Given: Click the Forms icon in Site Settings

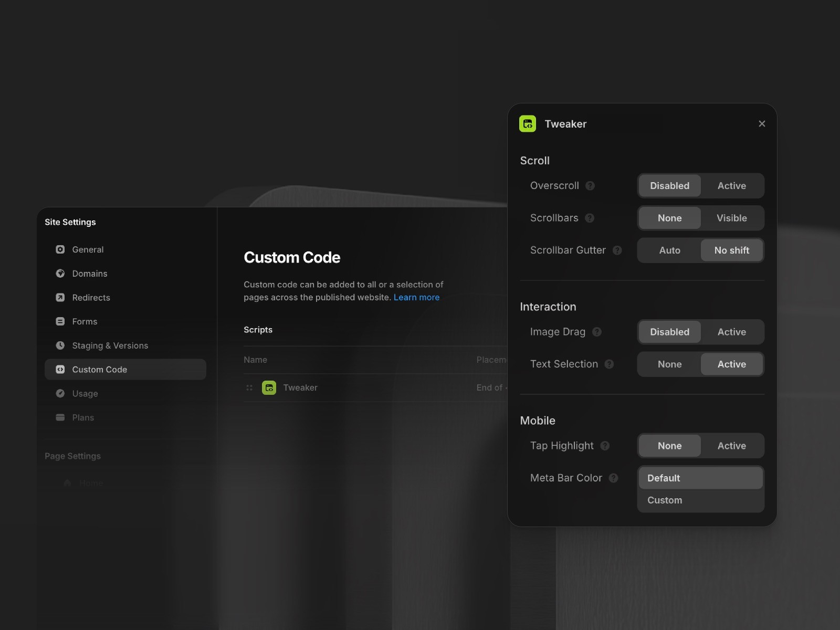Looking at the screenshot, I should [60, 321].
